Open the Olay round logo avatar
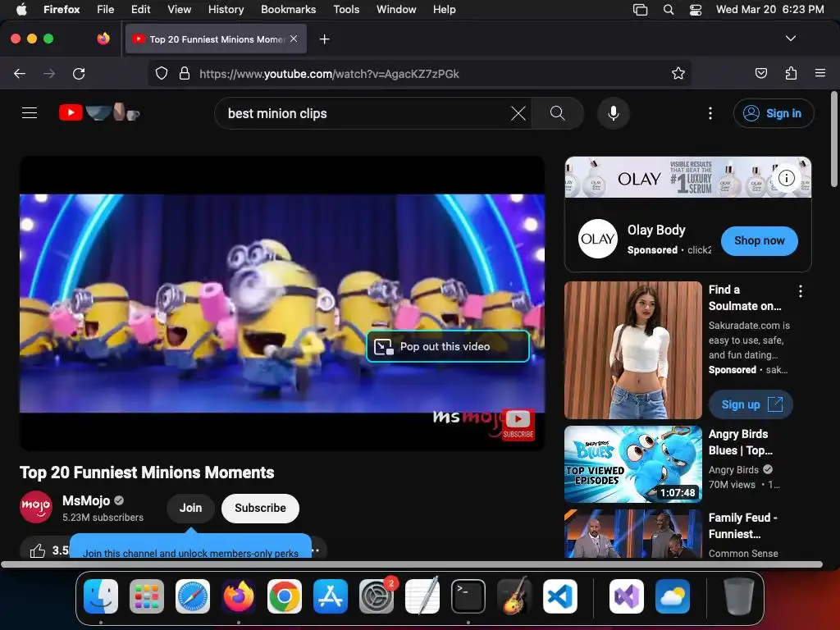The width and height of the screenshot is (840, 630). (598, 239)
